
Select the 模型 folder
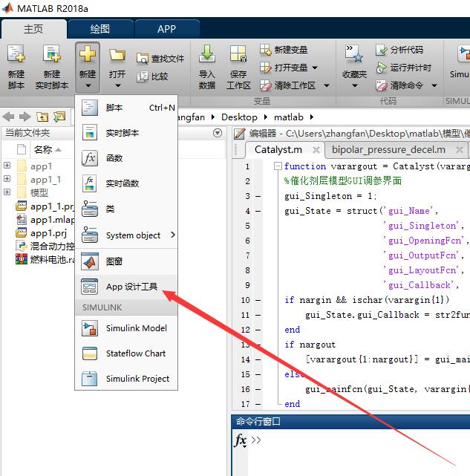pos(39,192)
